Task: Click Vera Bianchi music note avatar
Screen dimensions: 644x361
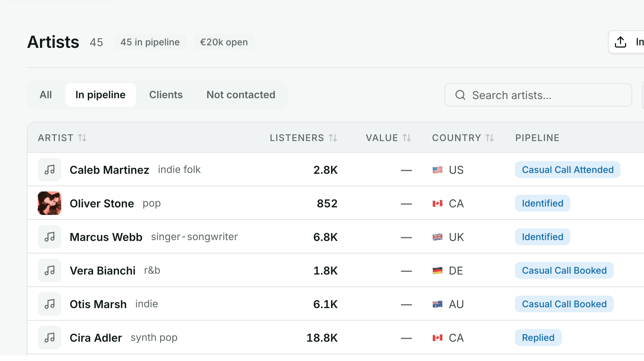Action: coord(49,270)
